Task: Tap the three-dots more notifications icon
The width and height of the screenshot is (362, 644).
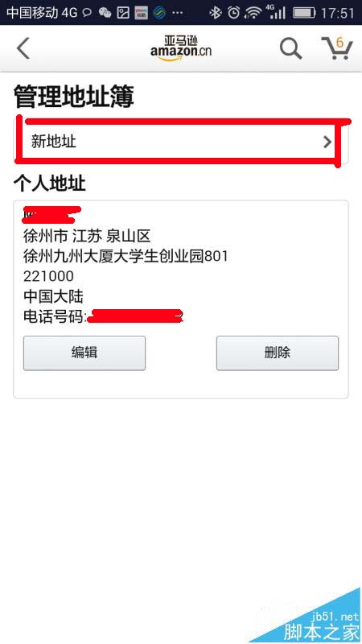Action: (177, 13)
